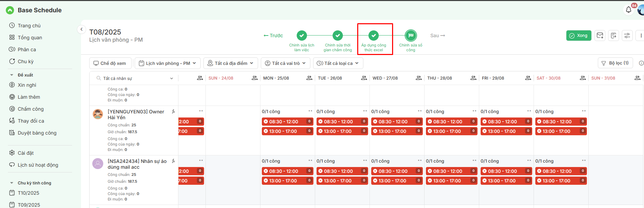Open the notification bell
The width and height of the screenshot is (644, 208).
(628, 10)
